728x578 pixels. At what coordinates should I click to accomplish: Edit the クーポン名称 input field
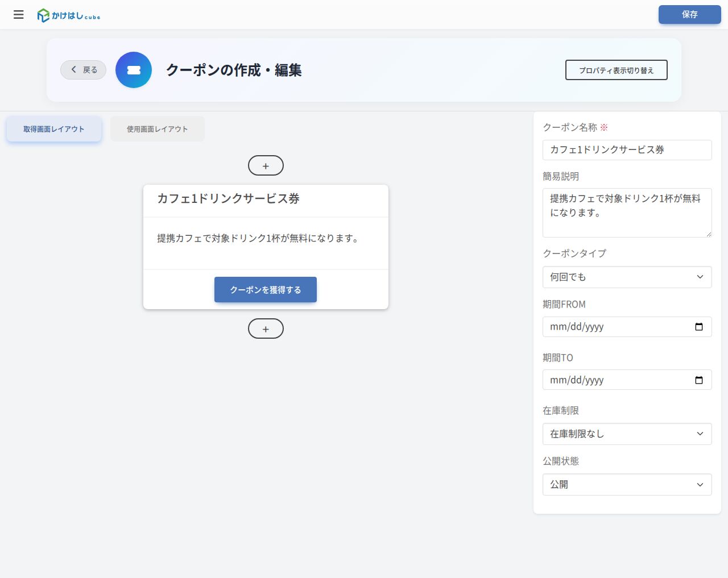coord(627,150)
